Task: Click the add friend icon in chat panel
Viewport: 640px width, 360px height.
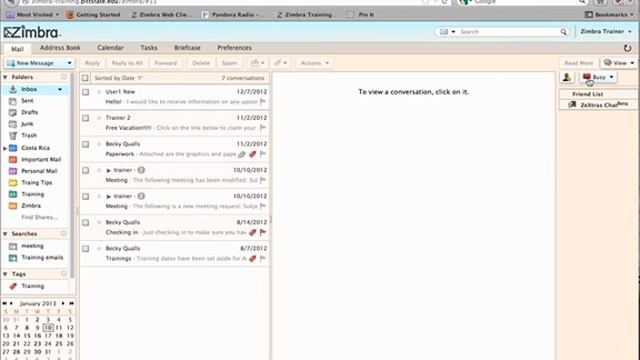Action: point(567,77)
